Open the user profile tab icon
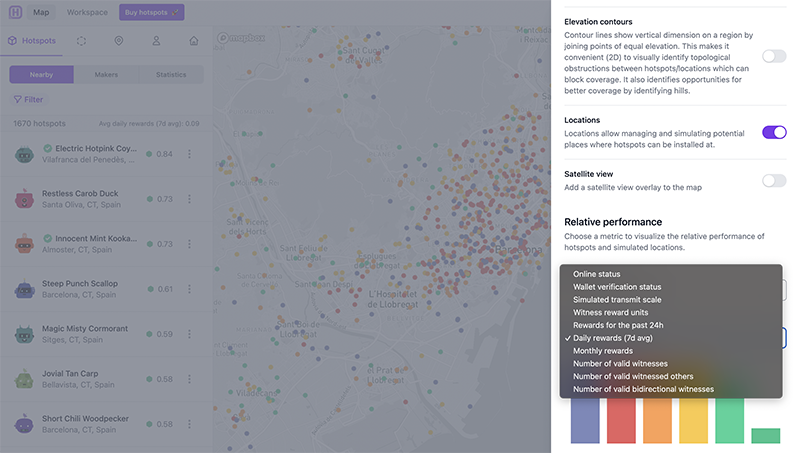Image resolution: width=800 pixels, height=453 pixels. tap(156, 41)
